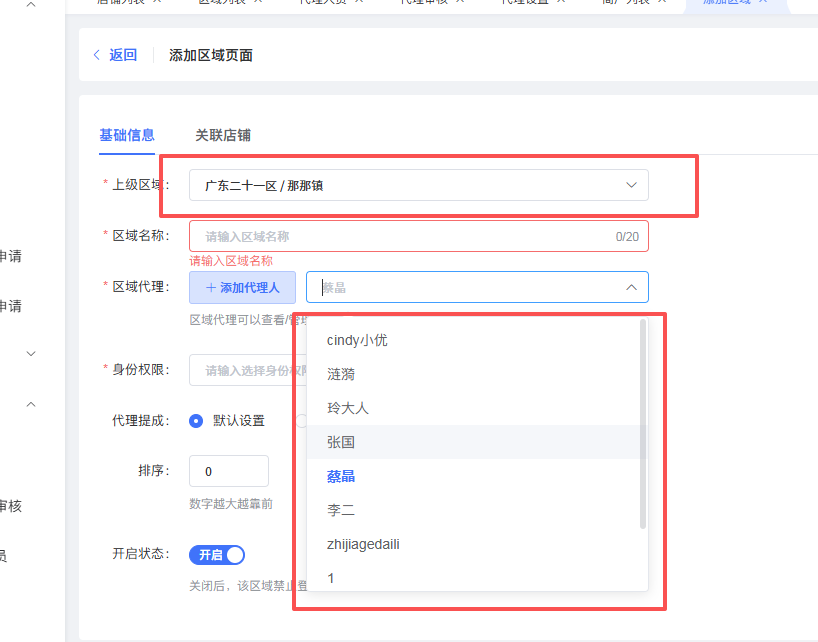Pick 玲大人 in the dropdown list

coord(348,408)
